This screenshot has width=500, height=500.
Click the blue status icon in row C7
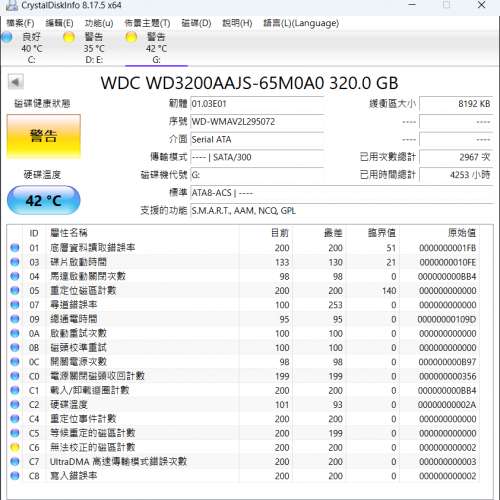tap(15, 462)
